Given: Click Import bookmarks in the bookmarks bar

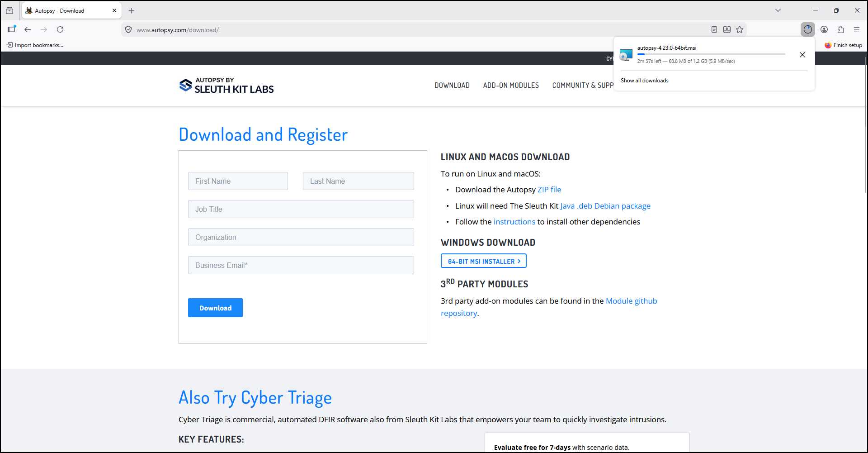Looking at the screenshot, I should [35, 45].
